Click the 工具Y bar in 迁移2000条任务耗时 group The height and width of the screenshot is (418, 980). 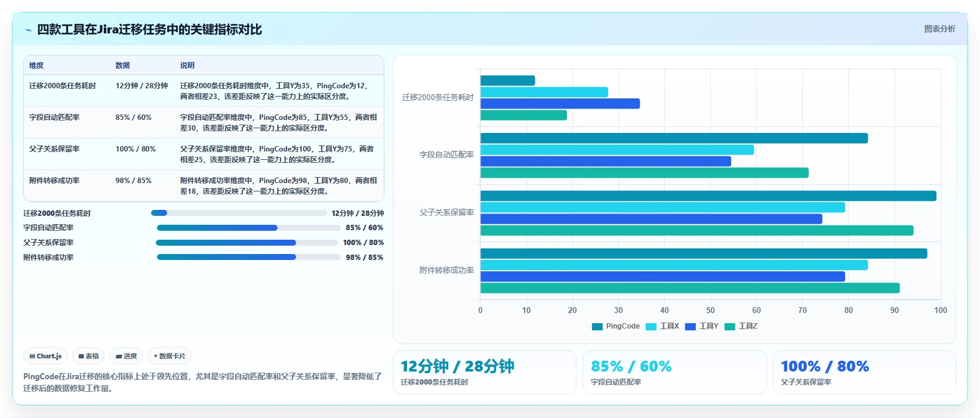[x=560, y=104]
